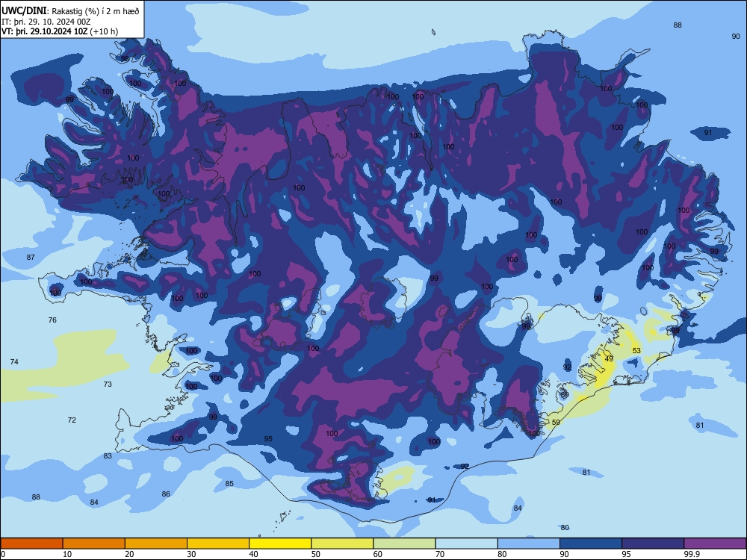Click the legend tick label '99.9'

click(691, 554)
